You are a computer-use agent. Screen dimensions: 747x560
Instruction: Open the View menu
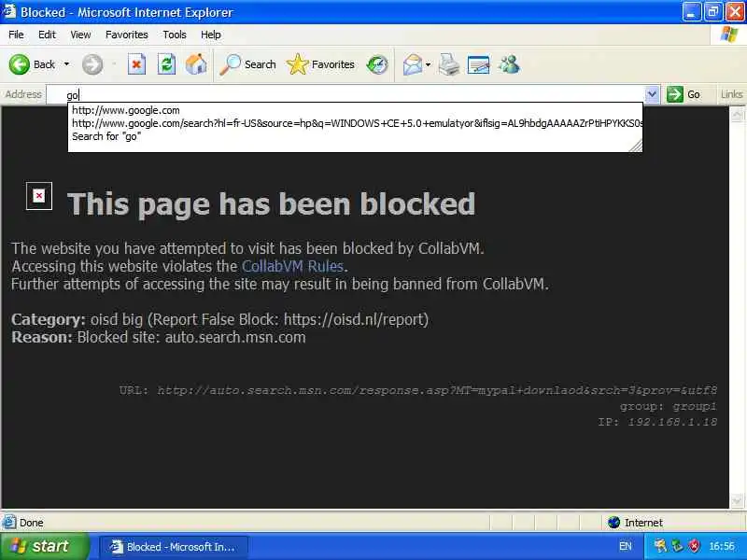coord(80,35)
